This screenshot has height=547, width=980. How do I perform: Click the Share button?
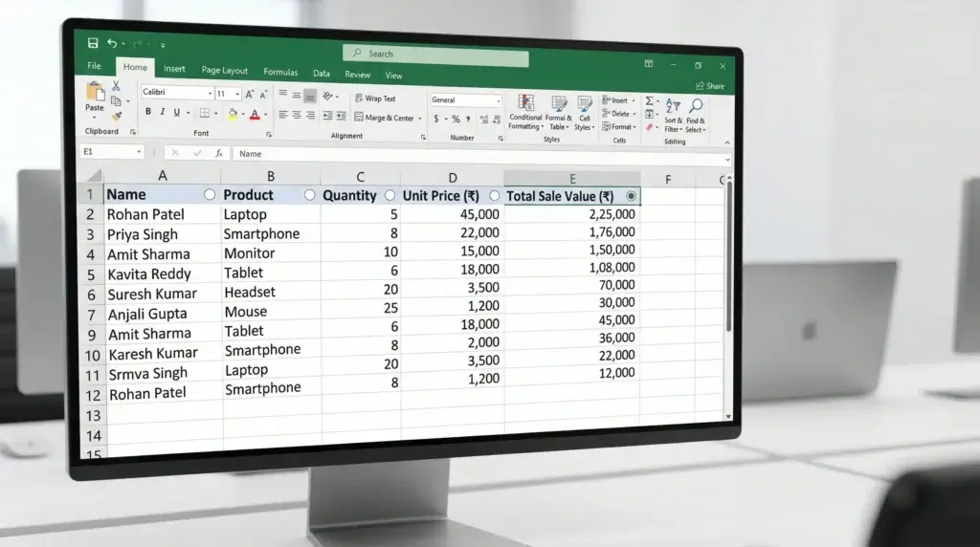point(711,86)
